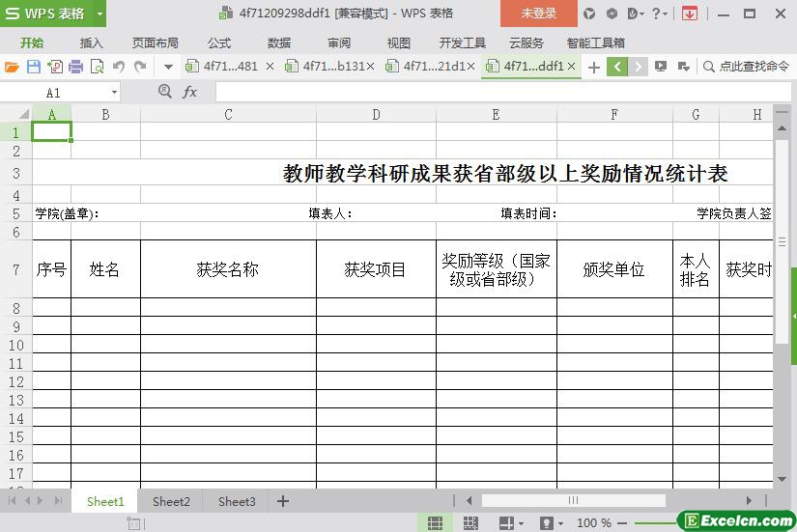Open the reading mode cross icon dropdown
Viewport: 797px width, 532px height.
point(511,523)
